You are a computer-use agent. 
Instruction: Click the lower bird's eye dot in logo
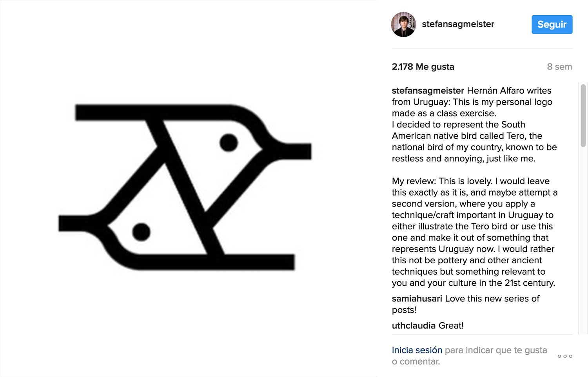(141, 232)
